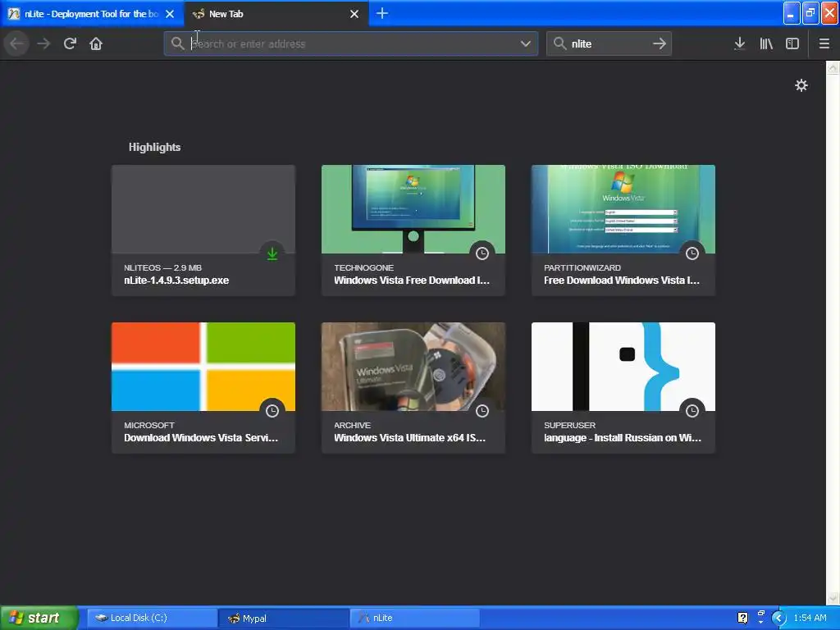Click the magnifier icon in address bar

pyautogui.click(x=177, y=43)
